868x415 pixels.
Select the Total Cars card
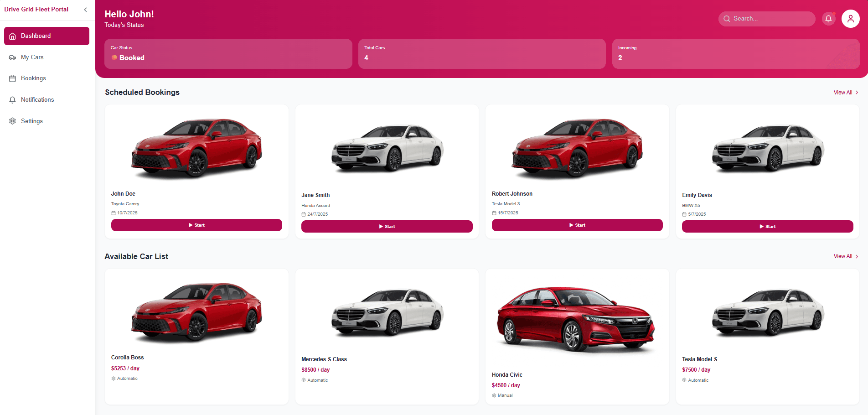pyautogui.click(x=482, y=54)
